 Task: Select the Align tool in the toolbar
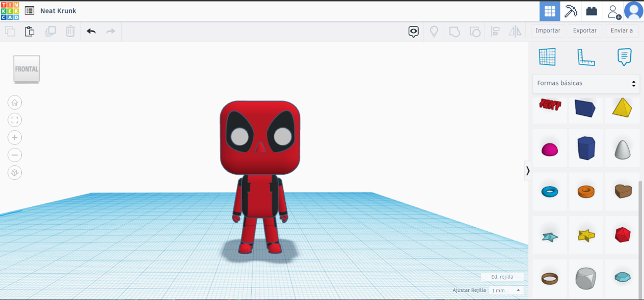click(495, 31)
